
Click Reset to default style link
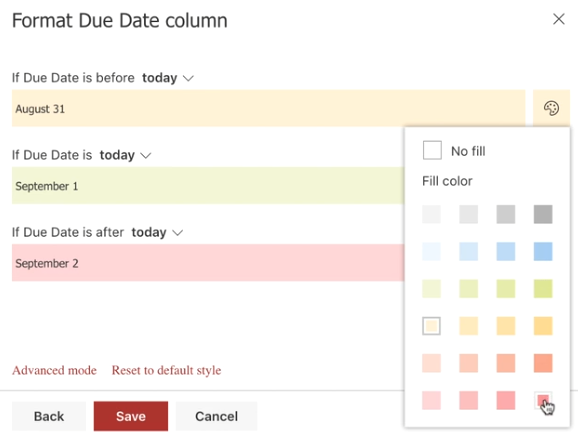166,370
